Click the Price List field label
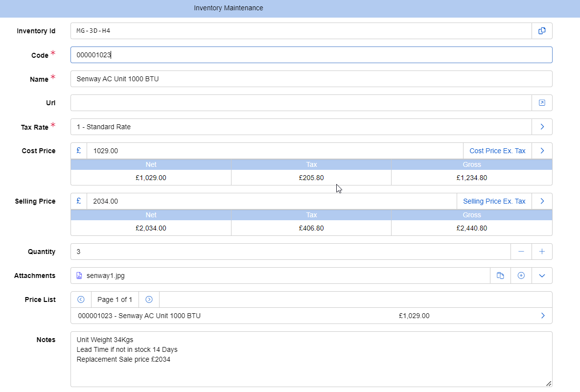Screen dimensions: 580x392 pos(40,300)
